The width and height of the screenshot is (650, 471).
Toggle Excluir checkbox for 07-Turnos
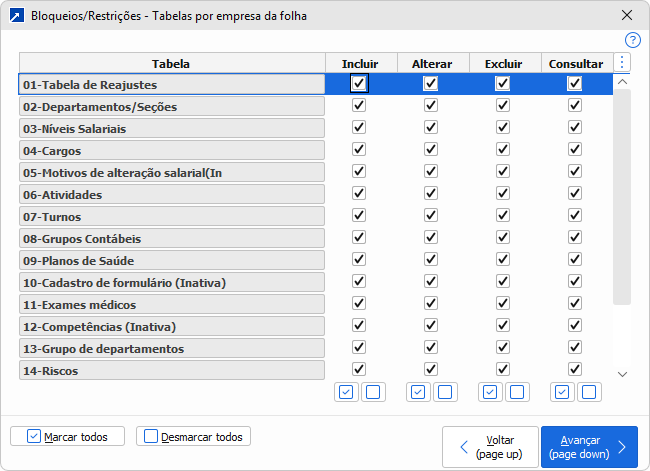pyautogui.click(x=503, y=216)
